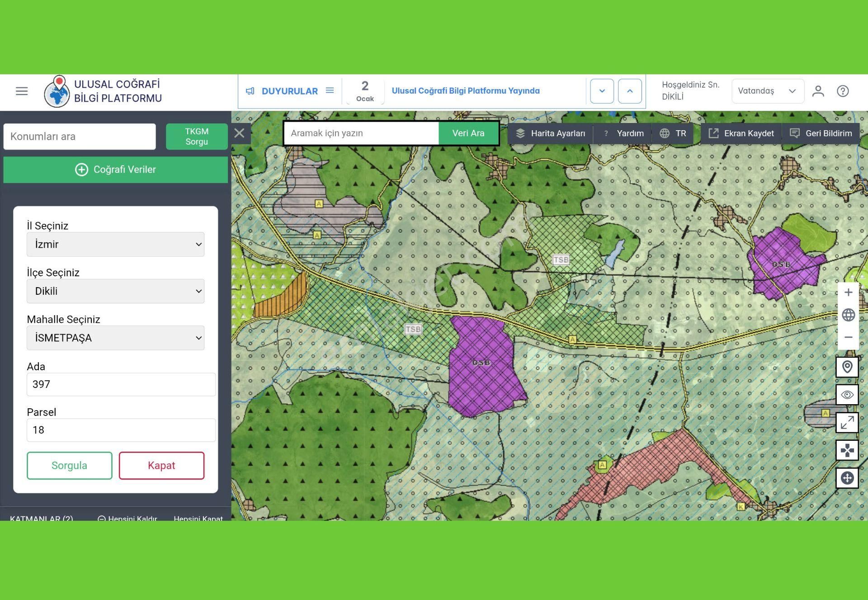Zoom in with the plus icon
This screenshot has height=600, width=868.
pos(848,293)
